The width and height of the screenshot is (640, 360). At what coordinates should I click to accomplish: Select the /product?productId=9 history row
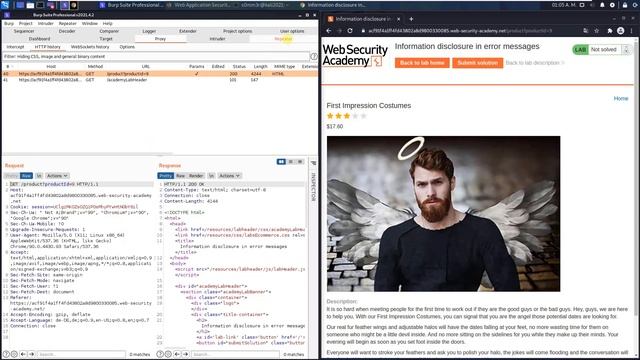click(x=160, y=74)
